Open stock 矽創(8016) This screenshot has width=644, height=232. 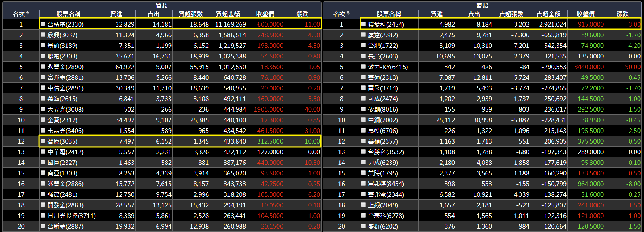(x=383, y=109)
